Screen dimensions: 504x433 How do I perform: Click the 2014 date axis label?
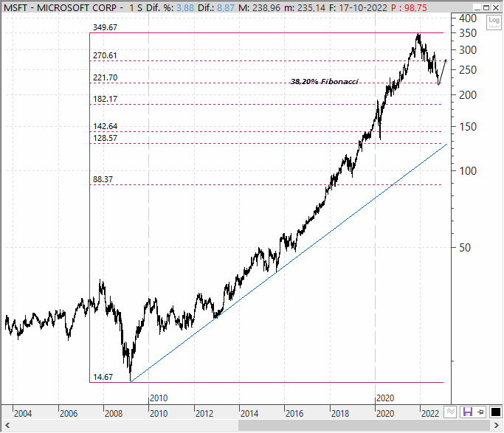pyautogui.click(x=249, y=413)
